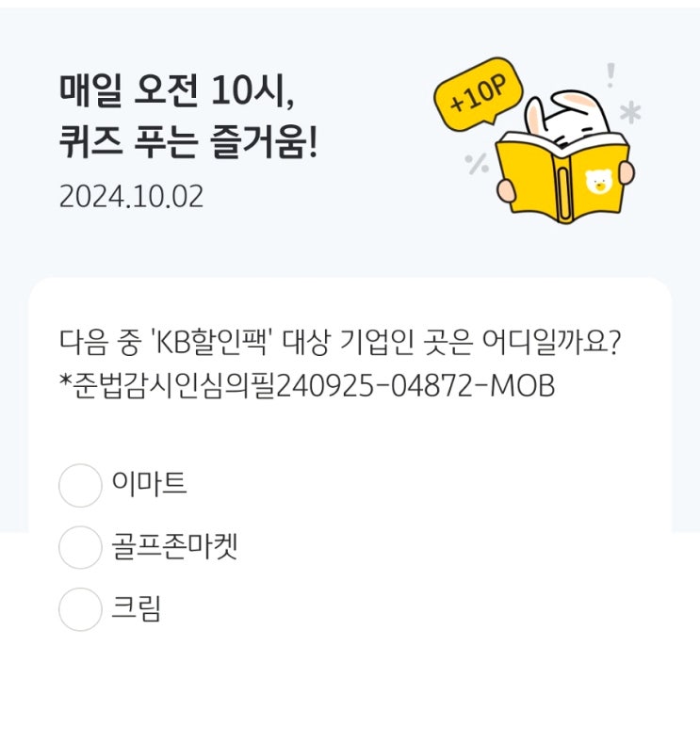Click the gray asterisk decoration near the rabbit
The width and height of the screenshot is (700, 743).
click(x=630, y=112)
